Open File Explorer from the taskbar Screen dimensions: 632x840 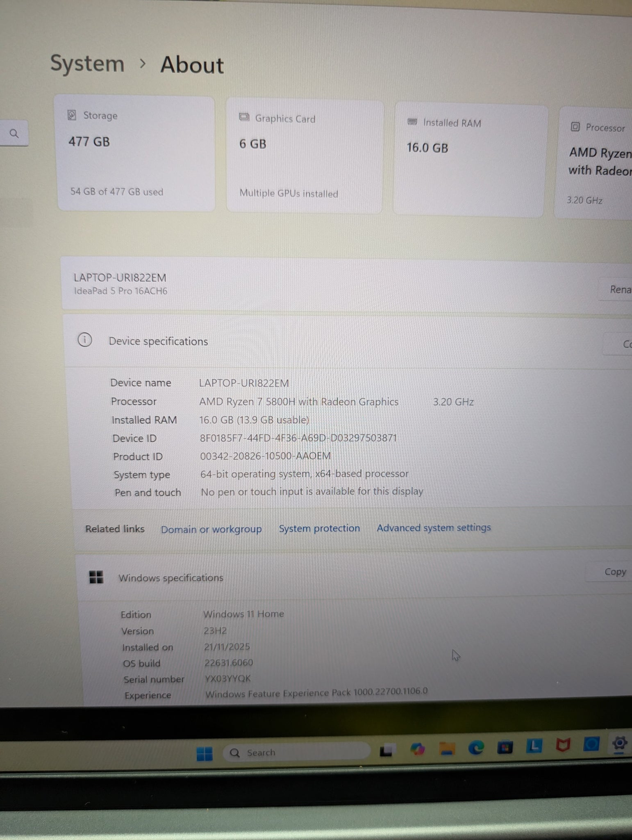click(446, 749)
